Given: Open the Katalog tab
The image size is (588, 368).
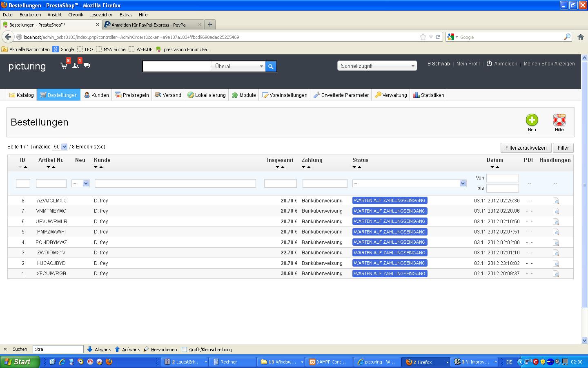Looking at the screenshot, I should [x=22, y=95].
